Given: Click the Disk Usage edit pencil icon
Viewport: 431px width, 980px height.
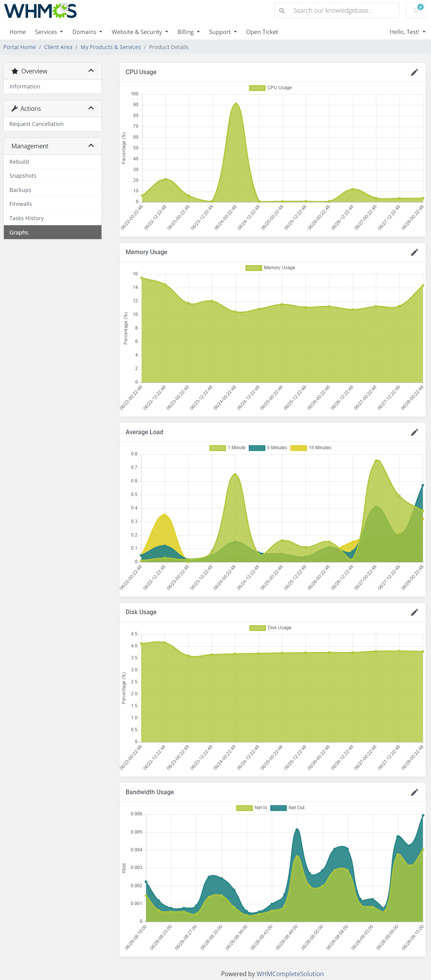Looking at the screenshot, I should point(414,612).
